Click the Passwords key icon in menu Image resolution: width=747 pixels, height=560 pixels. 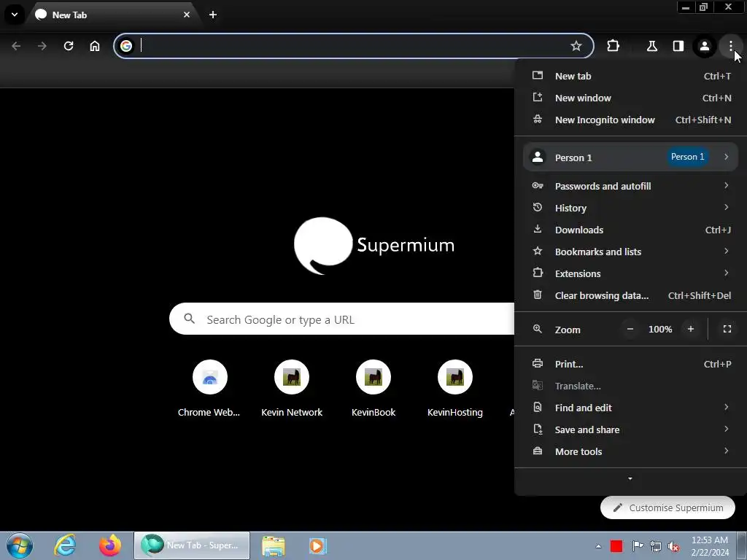click(538, 185)
